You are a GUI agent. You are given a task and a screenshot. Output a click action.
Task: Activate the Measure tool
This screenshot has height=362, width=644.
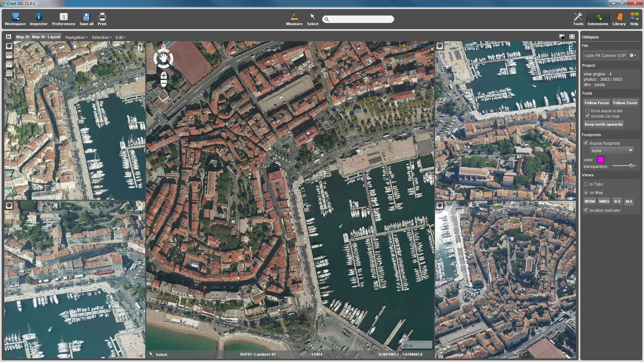294,19
